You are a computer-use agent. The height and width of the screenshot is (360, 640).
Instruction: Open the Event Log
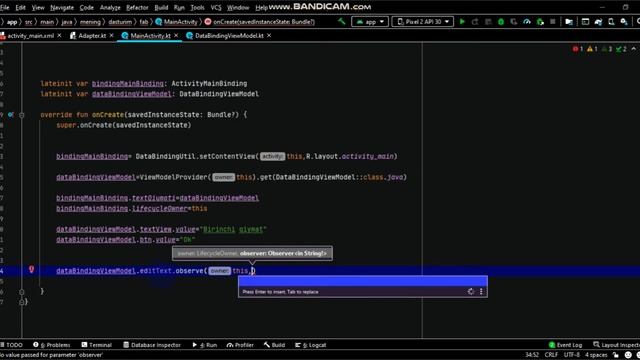click(x=565, y=345)
